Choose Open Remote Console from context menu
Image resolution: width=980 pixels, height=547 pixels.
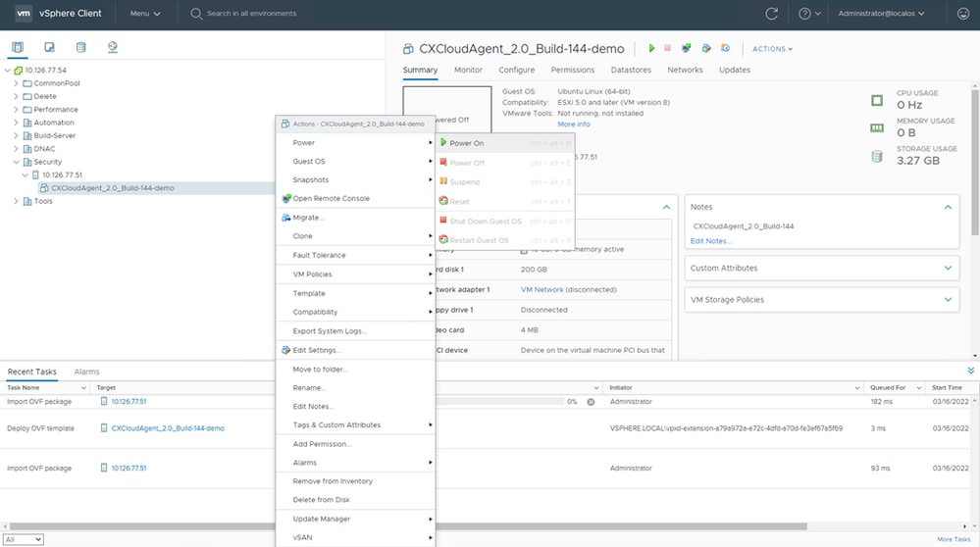point(356,199)
